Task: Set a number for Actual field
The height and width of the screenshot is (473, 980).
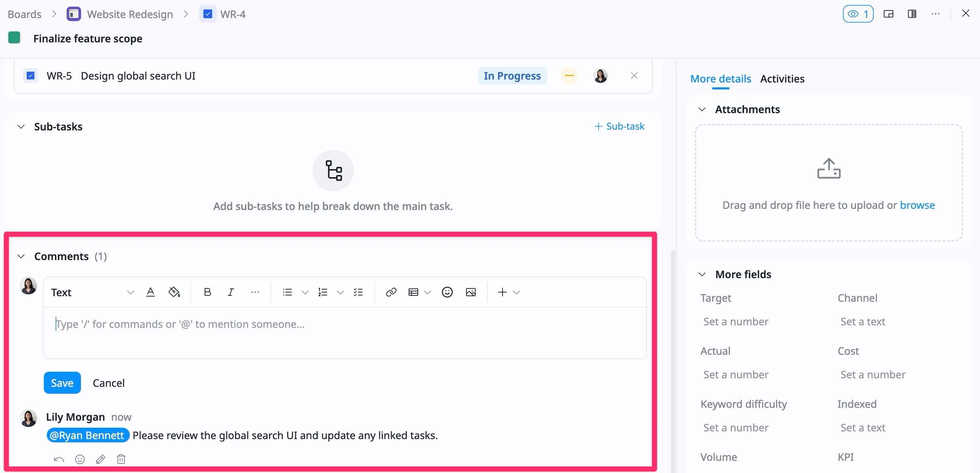Action: click(736, 374)
